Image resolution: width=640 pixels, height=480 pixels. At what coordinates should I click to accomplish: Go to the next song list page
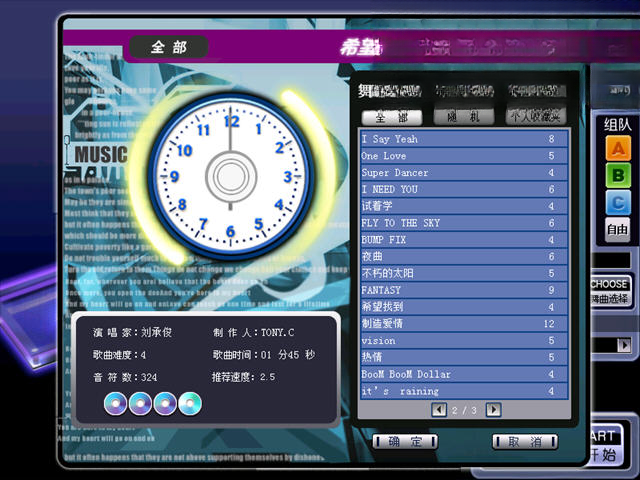tap(493, 409)
